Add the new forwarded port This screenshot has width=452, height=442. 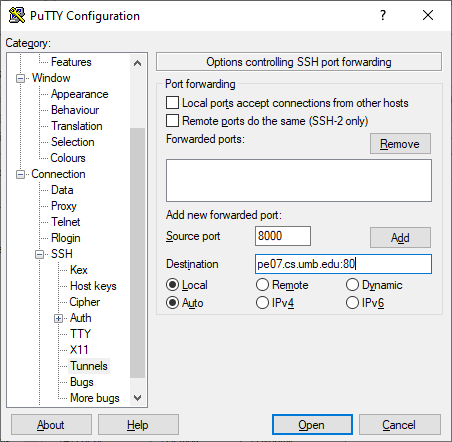pos(400,237)
